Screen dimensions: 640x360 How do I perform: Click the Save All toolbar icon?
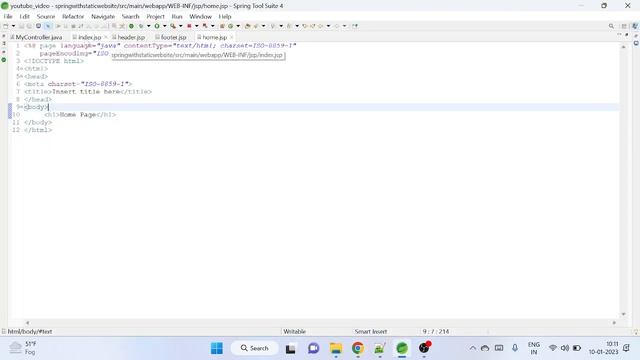[29, 26]
